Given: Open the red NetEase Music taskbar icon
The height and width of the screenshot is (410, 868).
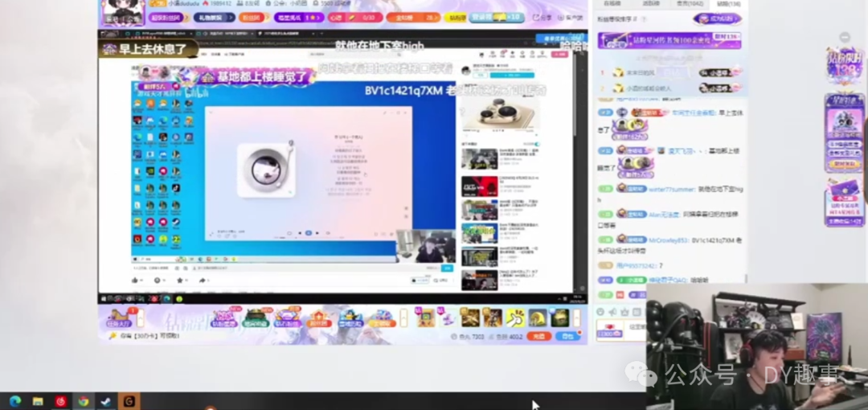Looking at the screenshot, I should click(60, 400).
